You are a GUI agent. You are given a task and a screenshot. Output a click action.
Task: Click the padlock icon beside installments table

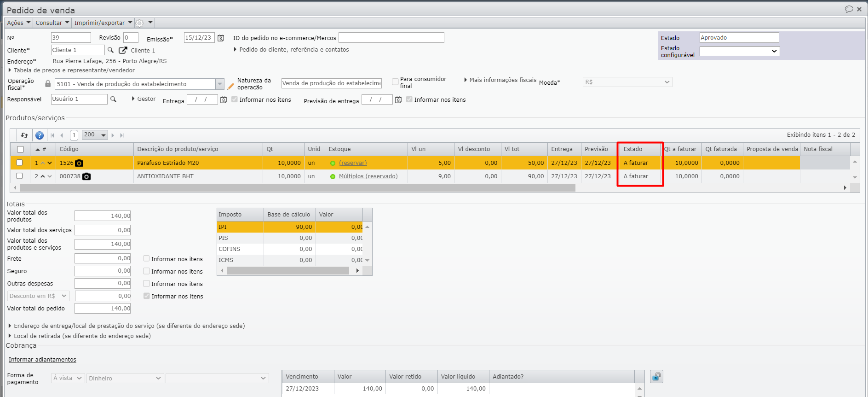[656, 377]
